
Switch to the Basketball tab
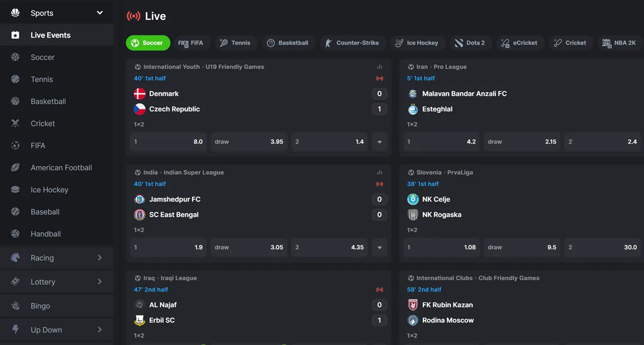[x=287, y=43]
